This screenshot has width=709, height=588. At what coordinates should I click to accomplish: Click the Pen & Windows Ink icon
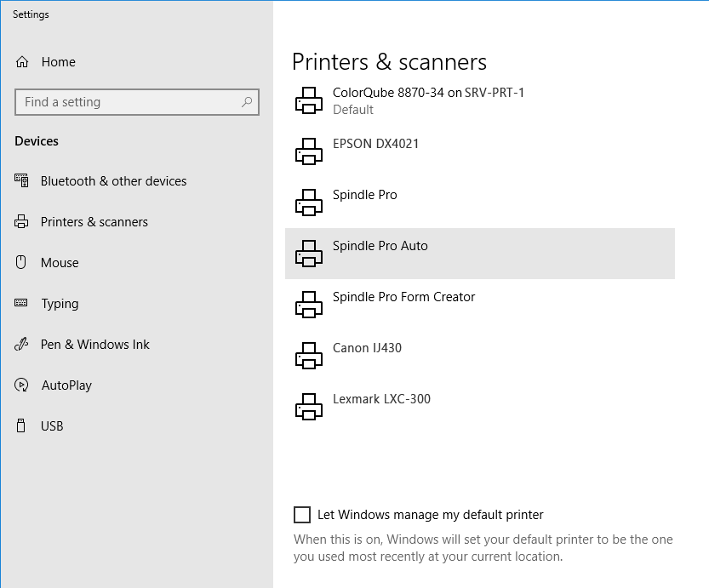tap(21, 345)
